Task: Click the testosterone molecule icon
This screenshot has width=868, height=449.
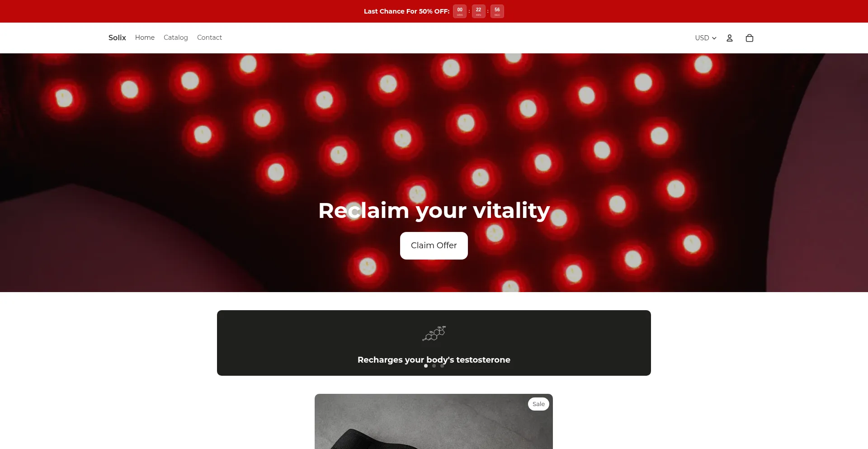Action: (434, 333)
